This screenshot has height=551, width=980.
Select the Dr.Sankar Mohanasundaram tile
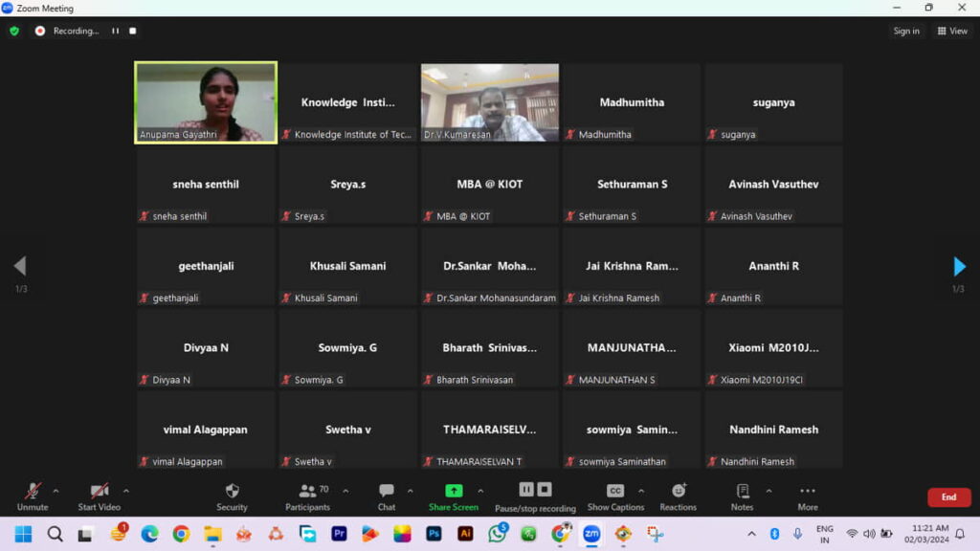tap(490, 266)
